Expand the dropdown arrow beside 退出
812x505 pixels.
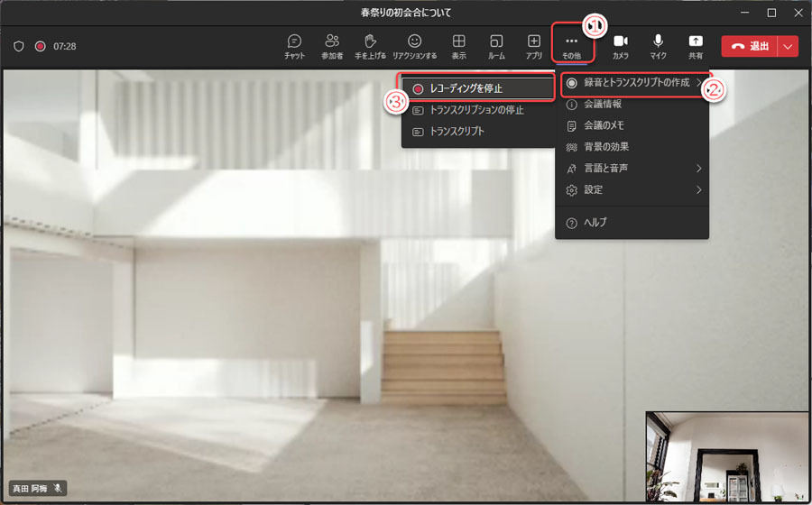click(x=789, y=47)
